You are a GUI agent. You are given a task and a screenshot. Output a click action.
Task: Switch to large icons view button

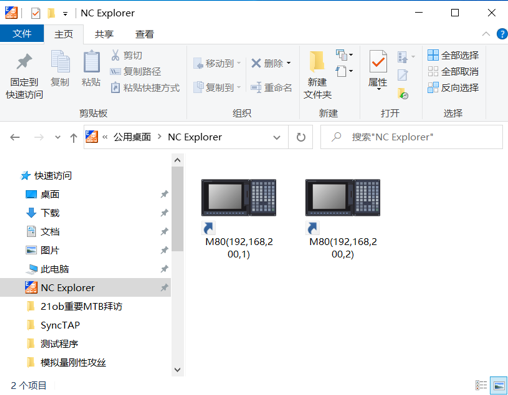pyautogui.click(x=499, y=386)
